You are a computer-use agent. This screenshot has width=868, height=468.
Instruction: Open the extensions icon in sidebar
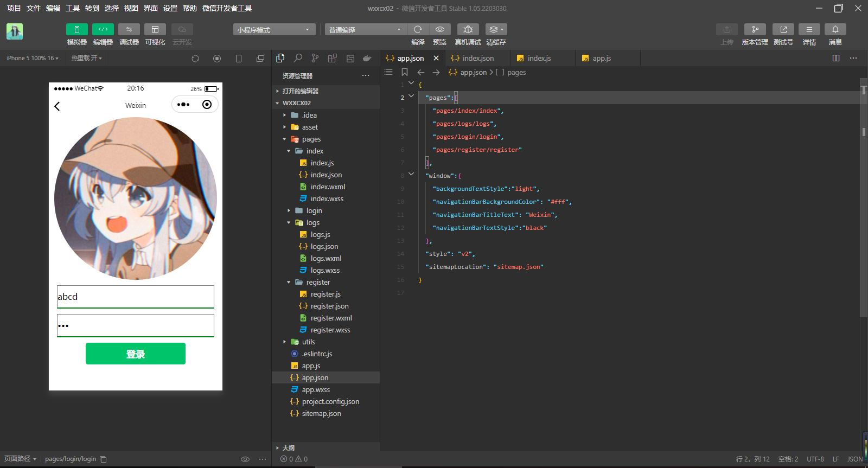(333, 58)
